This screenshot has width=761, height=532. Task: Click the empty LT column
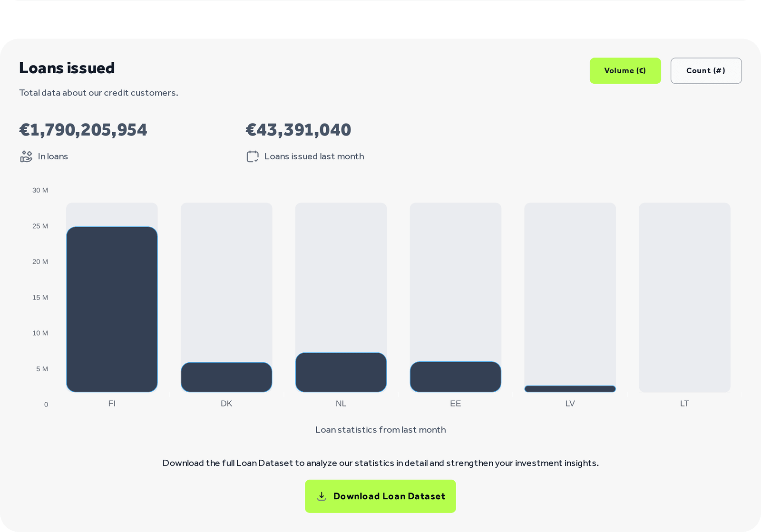(x=684, y=298)
